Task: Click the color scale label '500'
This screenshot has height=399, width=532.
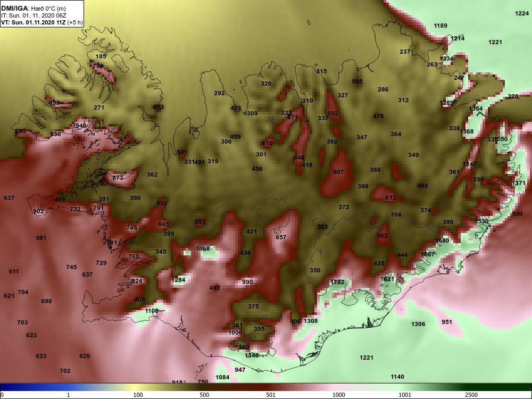Action: click(204, 395)
